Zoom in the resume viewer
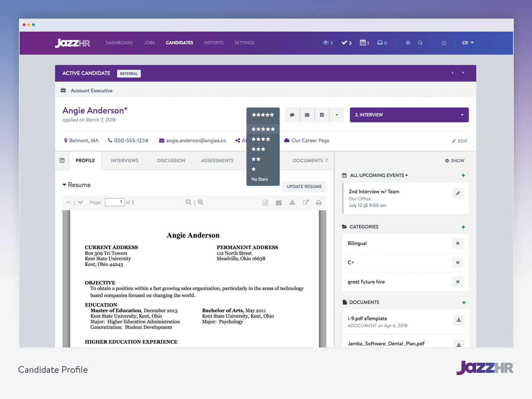Screen dimensions: 532x399 click(200, 202)
